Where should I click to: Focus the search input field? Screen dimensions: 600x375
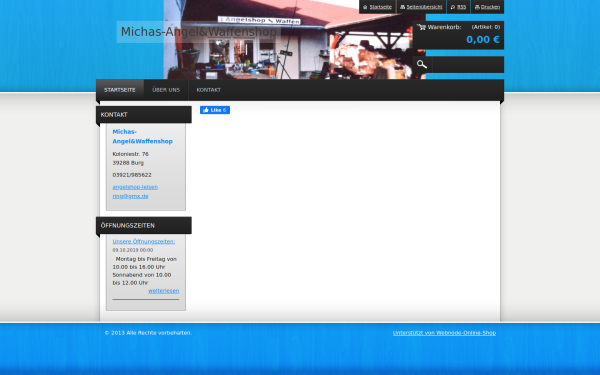pos(468,64)
